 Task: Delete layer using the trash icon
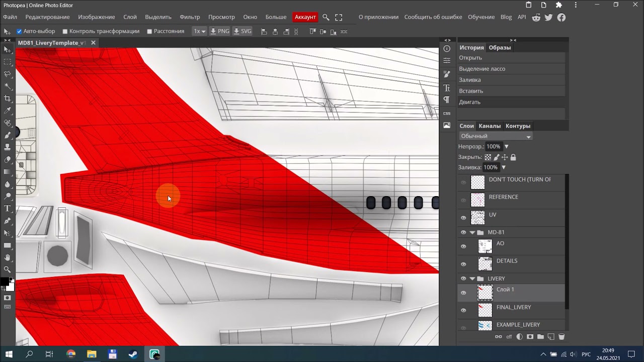tap(562, 336)
